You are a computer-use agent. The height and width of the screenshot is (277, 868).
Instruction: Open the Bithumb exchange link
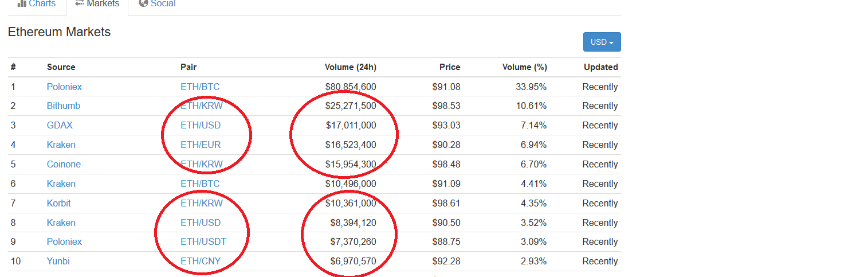tap(64, 106)
